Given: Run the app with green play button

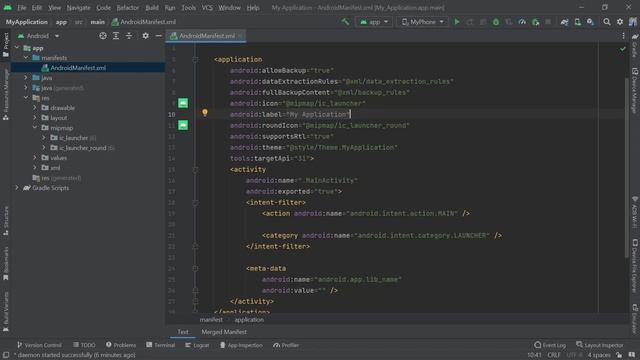Looking at the screenshot, I should 457,22.
